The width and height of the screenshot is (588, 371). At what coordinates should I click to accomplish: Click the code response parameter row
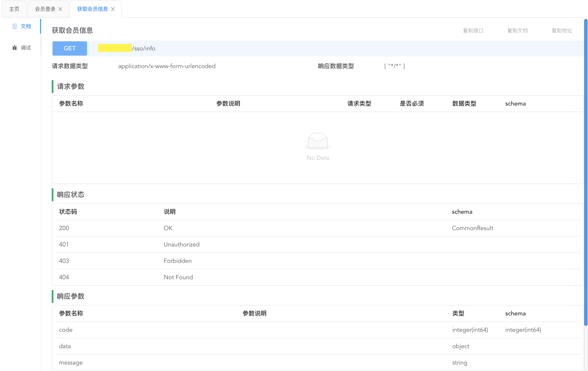click(66, 330)
